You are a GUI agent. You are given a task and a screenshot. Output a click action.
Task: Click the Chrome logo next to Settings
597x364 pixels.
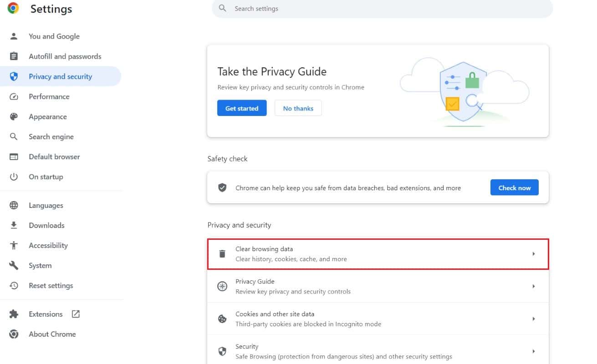pos(13,8)
